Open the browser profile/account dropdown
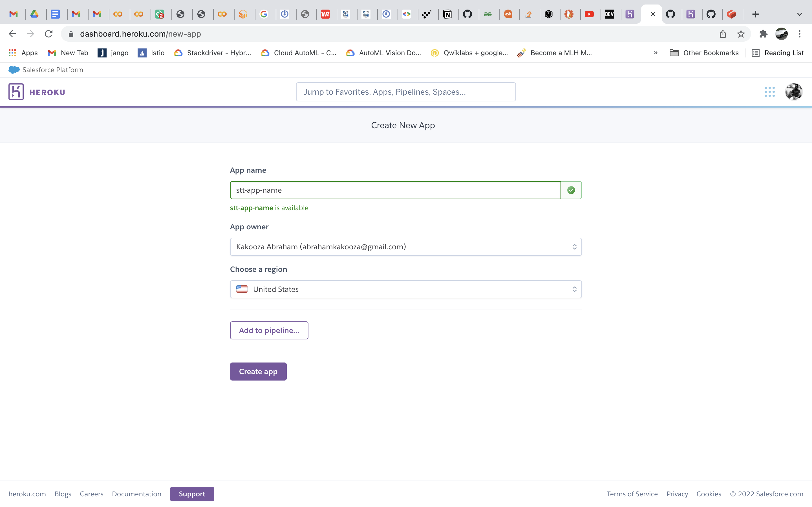 [x=782, y=34]
